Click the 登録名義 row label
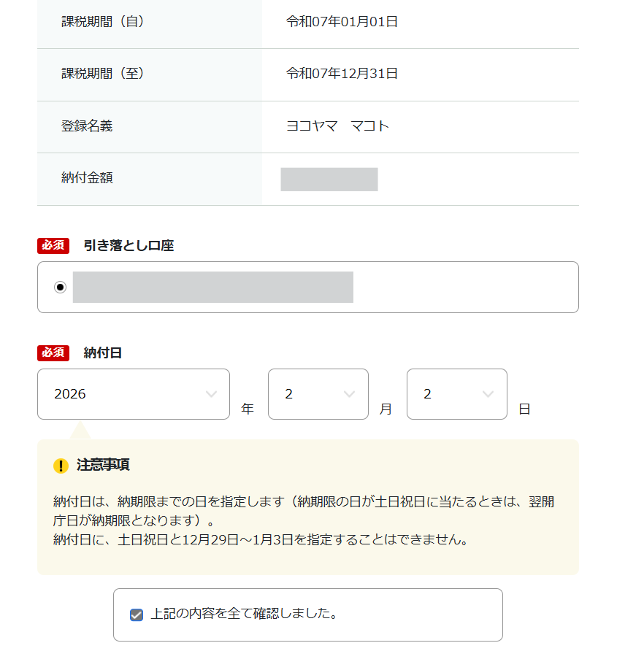Screen dimensions: 644x651 click(x=87, y=126)
